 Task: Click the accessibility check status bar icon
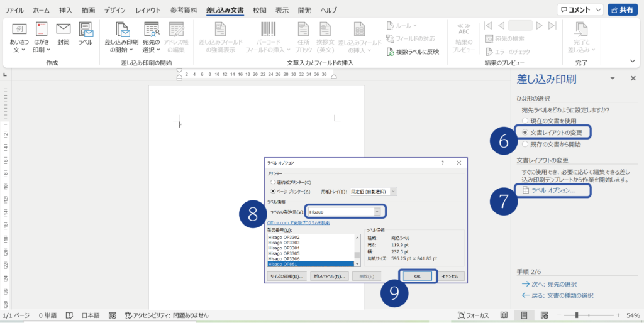(129, 315)
